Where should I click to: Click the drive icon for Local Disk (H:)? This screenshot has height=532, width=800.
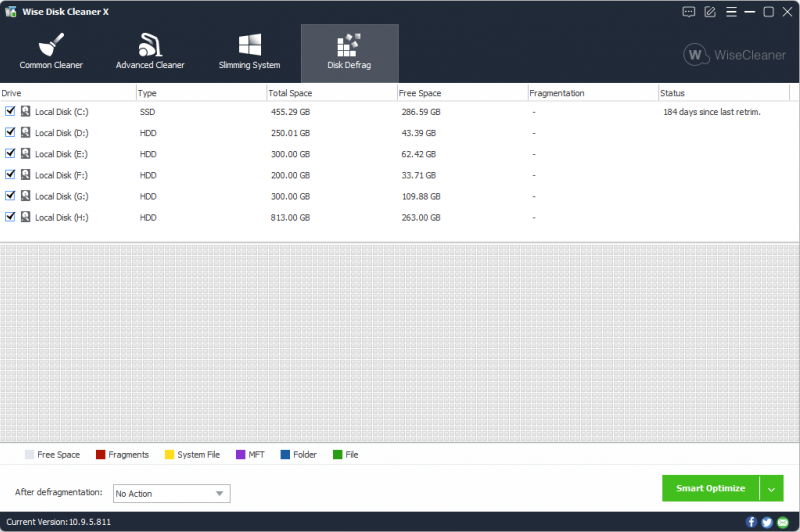26,217
